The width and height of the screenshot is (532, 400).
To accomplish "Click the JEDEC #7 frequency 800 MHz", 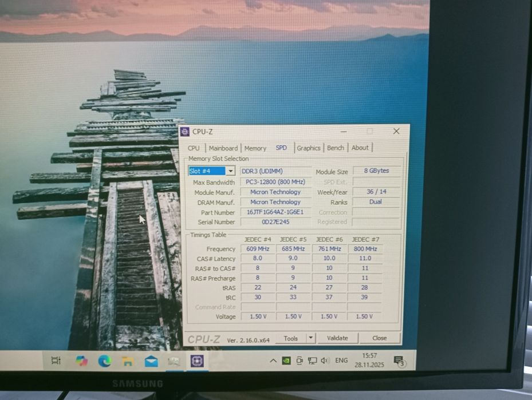I will tap(365, 248).
